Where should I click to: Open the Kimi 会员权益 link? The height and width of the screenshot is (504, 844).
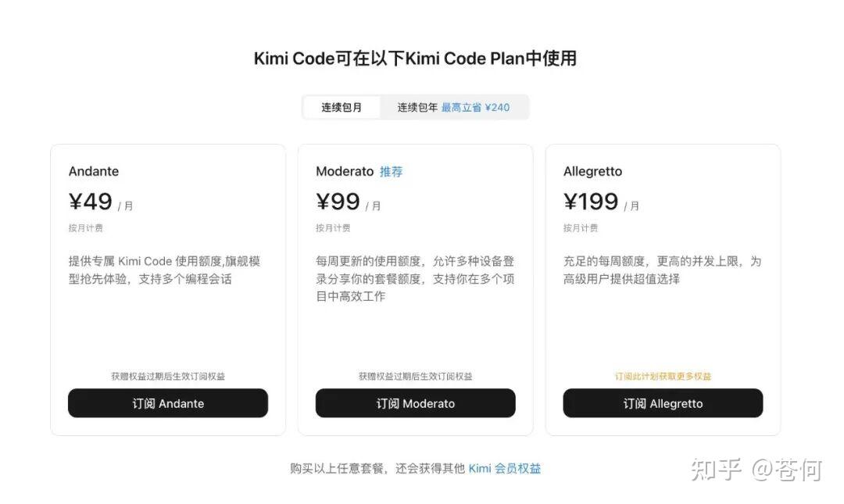tap(505, 468)
